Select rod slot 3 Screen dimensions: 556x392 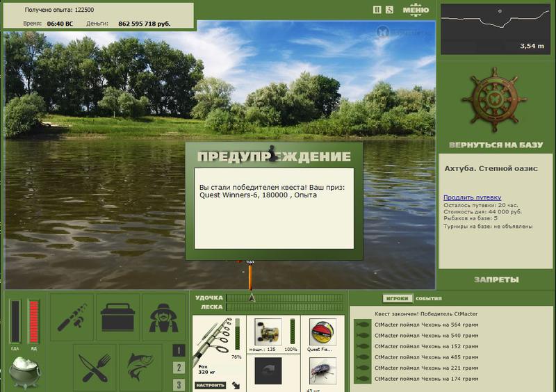[x=179, y=384]
